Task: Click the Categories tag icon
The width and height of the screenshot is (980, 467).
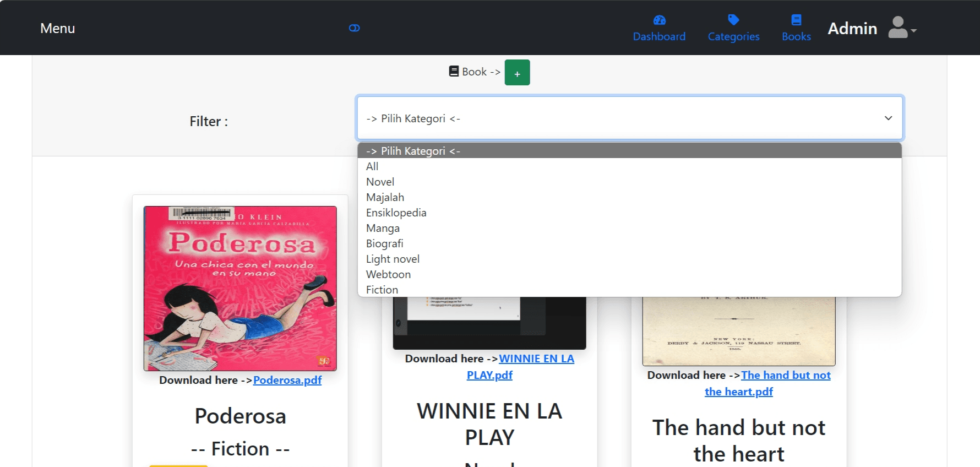Action: [733, 20]
